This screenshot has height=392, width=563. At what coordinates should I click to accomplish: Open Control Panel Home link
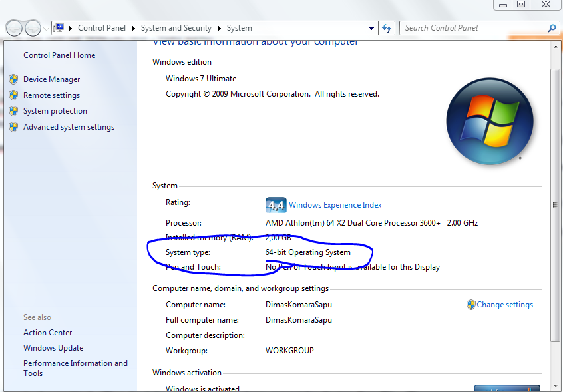point(59,55)
